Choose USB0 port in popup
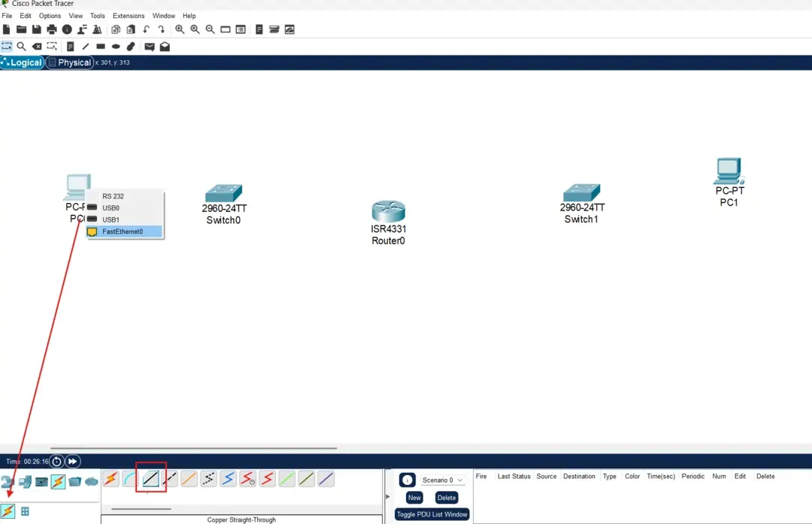 click(x=124, y=207)
